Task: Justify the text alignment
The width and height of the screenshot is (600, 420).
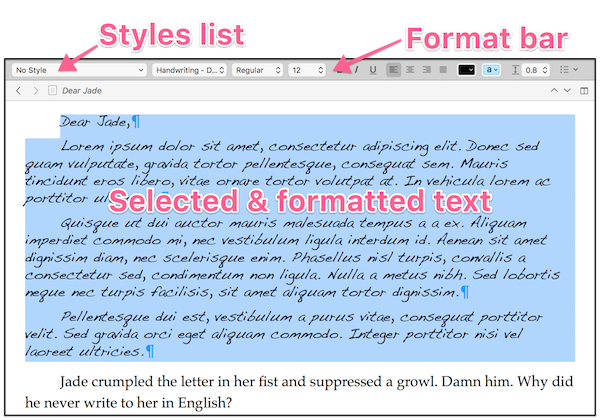Action: (443, 70)
